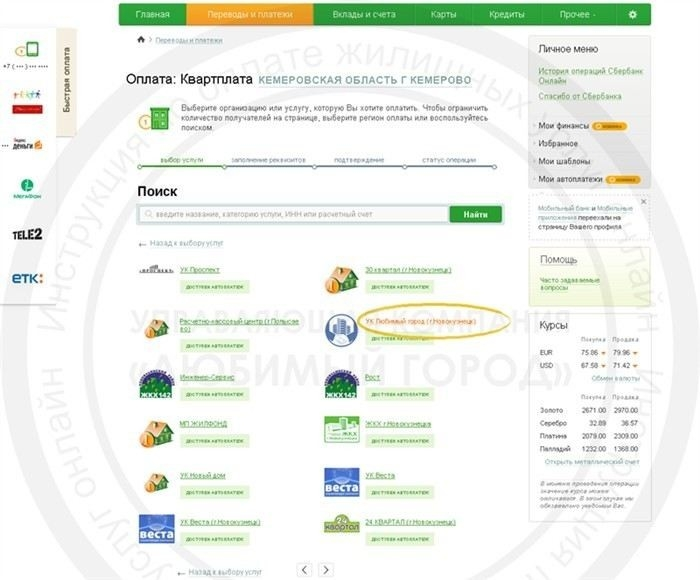700x580 pixels.
Task: Click the выбор услуги progress step
Action: (182, 160)
